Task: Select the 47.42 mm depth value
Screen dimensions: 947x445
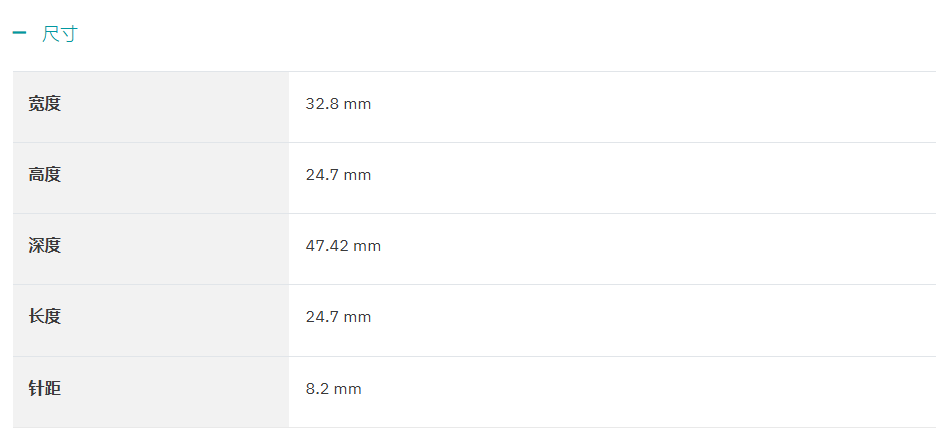Action: [x=343, y=246]
